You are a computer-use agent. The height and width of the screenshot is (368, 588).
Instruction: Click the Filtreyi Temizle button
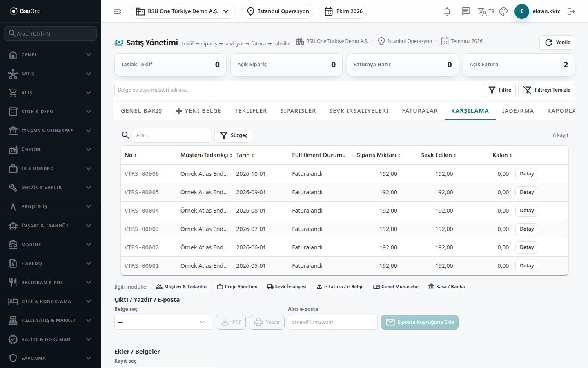(x=547, y=90)
